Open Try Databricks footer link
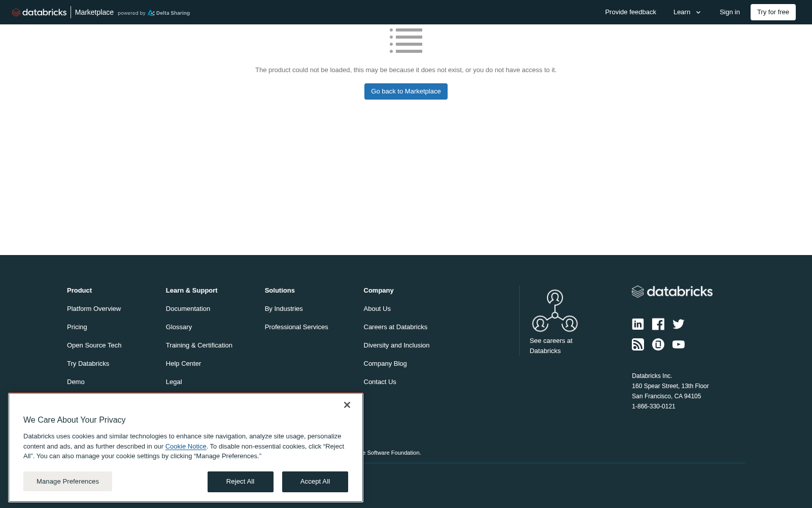 point(88,364)
